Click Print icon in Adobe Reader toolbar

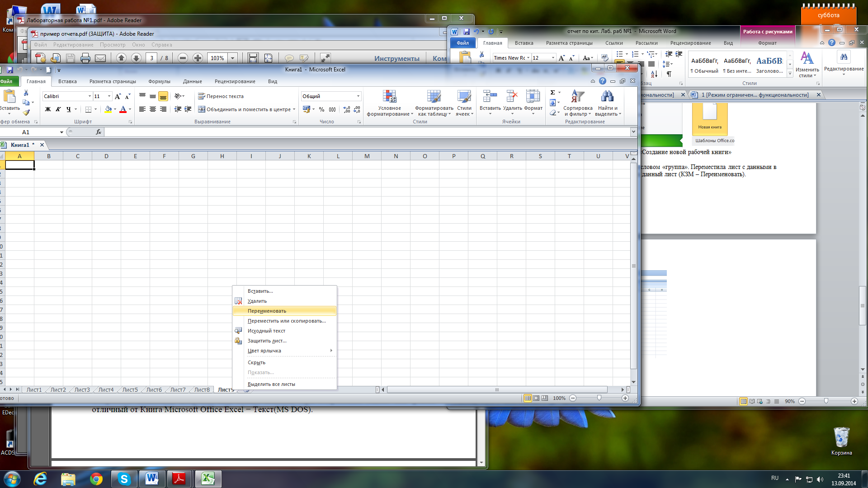pos(85,58)
